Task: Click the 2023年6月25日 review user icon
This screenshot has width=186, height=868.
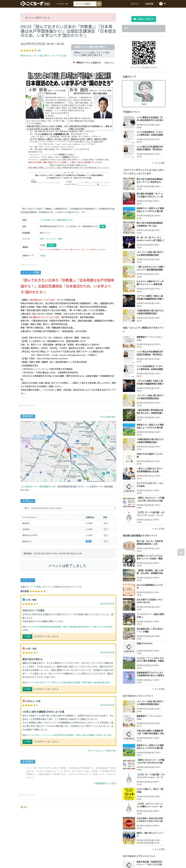Action: pos(24,600)
